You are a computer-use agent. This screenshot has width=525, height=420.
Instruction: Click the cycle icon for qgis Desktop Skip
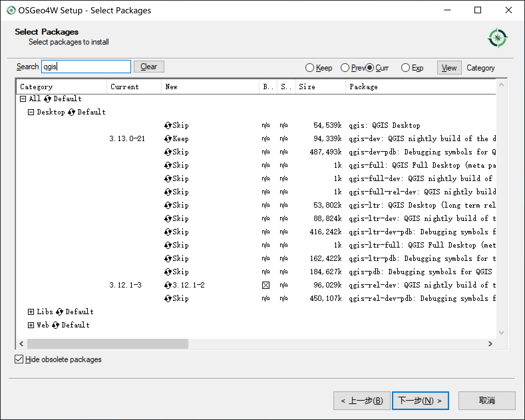(168, 125)
